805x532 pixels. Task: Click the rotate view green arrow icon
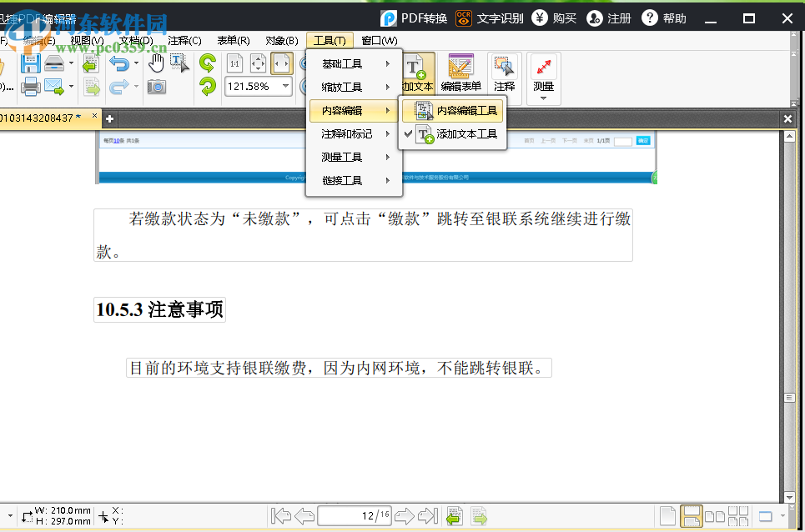[206, 63]
